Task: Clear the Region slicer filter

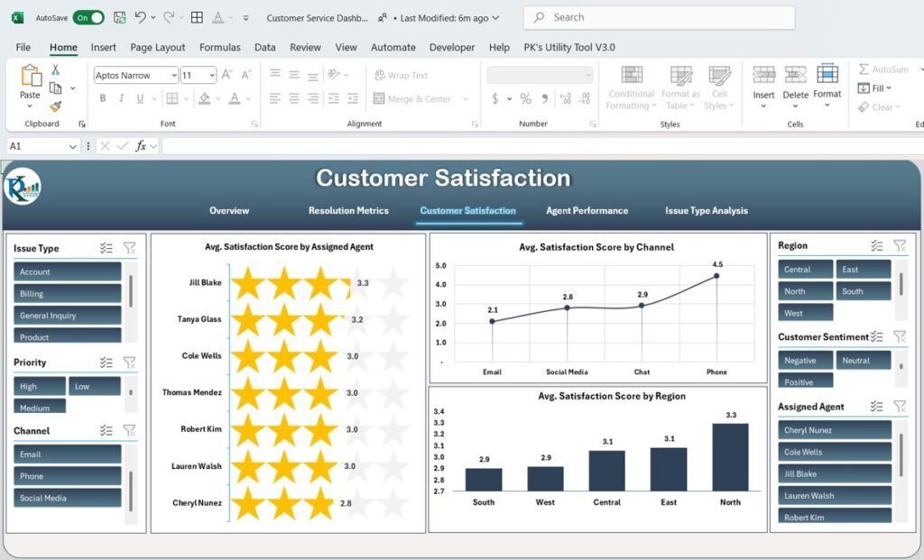Action: pyautogui.click(x=899, y=245)
